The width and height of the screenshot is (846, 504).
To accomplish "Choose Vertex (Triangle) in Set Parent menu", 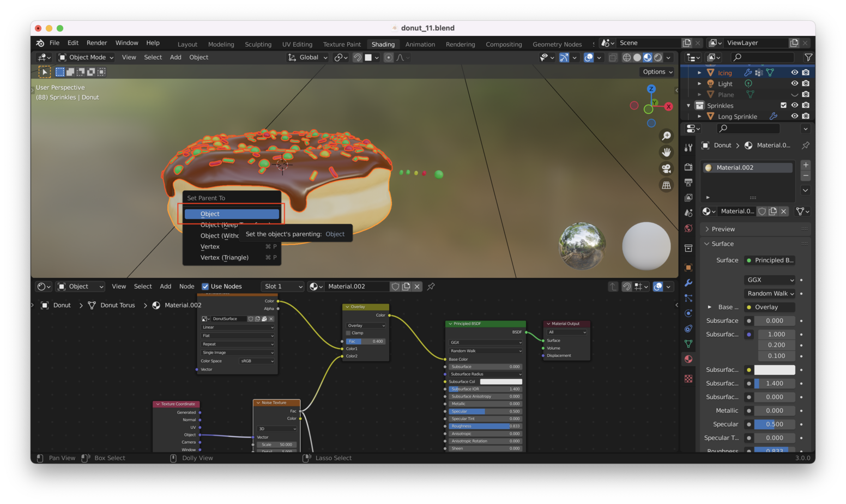I will pyautogui.click(x=224, y=258).
